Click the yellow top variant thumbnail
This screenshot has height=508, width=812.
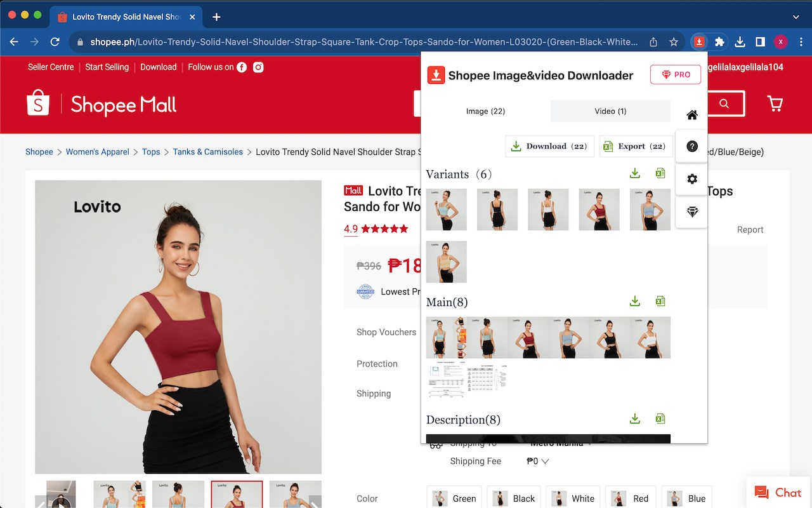(x=447, y=262)
